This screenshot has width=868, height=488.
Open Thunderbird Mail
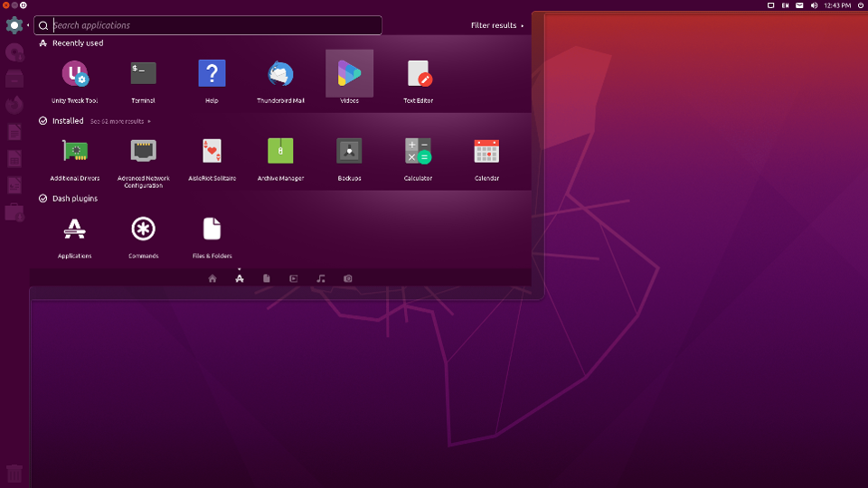click(280, 80)
